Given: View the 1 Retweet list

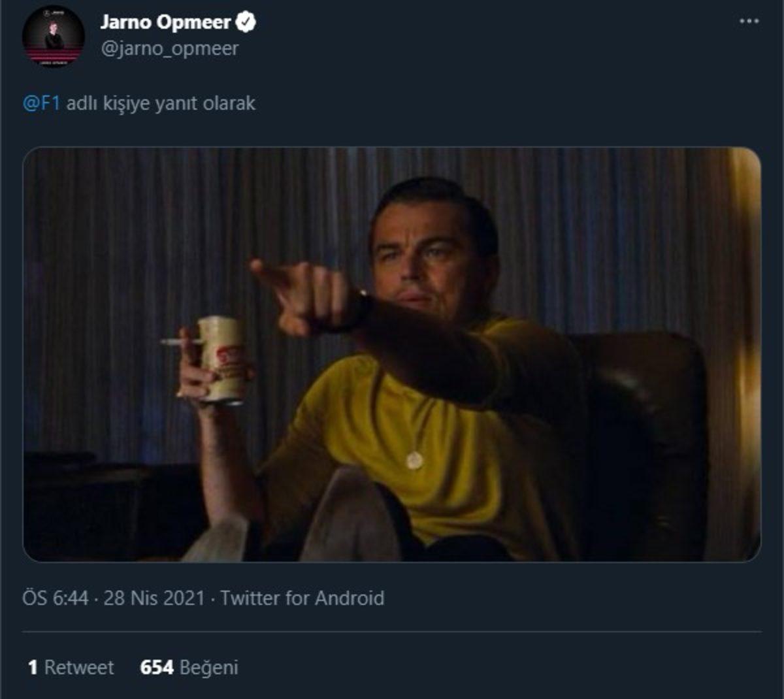Looking at the screenshot, I should tap(71, 668).
